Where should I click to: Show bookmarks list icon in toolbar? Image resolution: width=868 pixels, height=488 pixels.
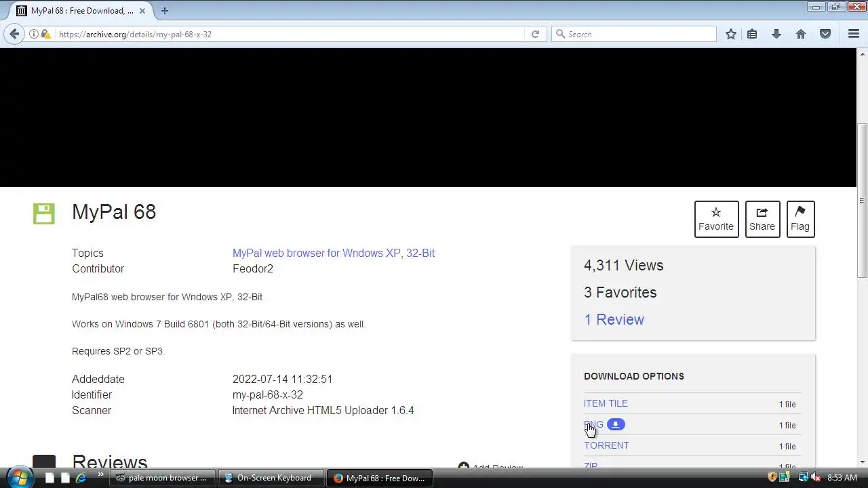click(x=752, y=34)
